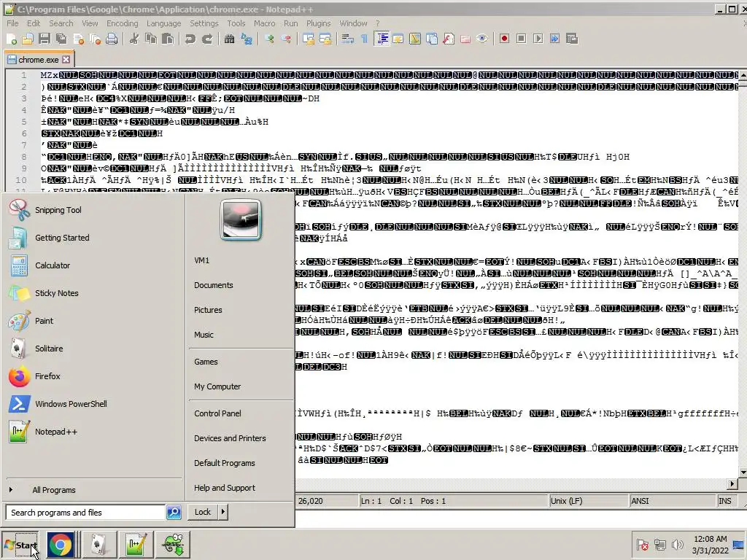Open User Defined Language dialog icon
This screenshot has width=747, height=560.
point(398,39)
